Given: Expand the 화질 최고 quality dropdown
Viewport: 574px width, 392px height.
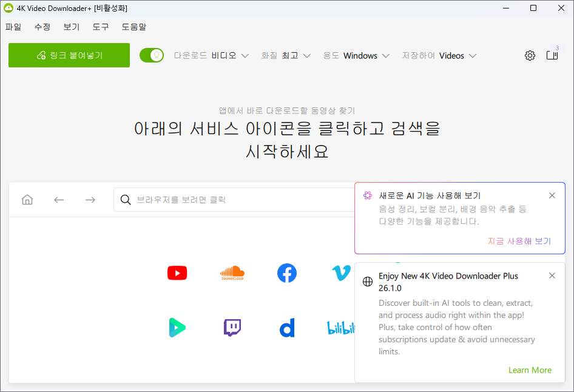Looking at the screenshot, I should coord(286,56).
